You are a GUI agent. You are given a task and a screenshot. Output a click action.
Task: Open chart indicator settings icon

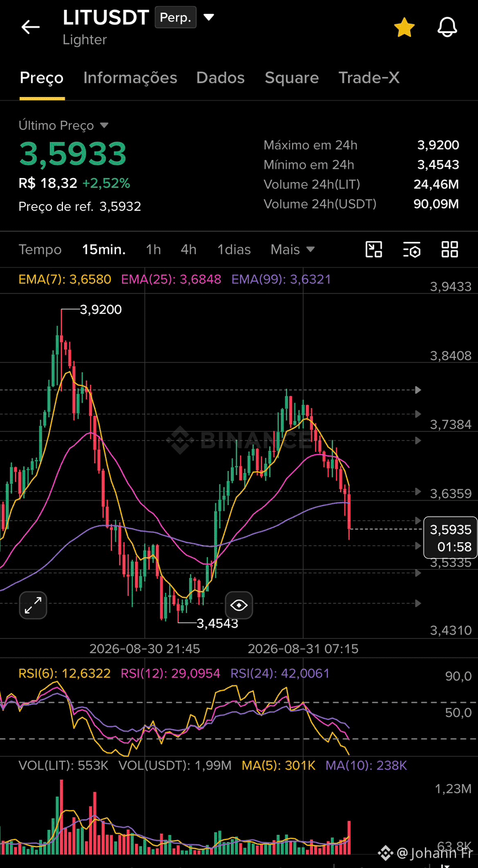click(x=412, y=250)
